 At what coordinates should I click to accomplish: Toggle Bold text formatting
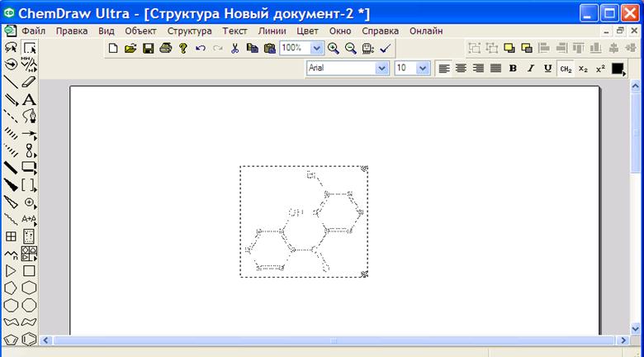(513, 69)
